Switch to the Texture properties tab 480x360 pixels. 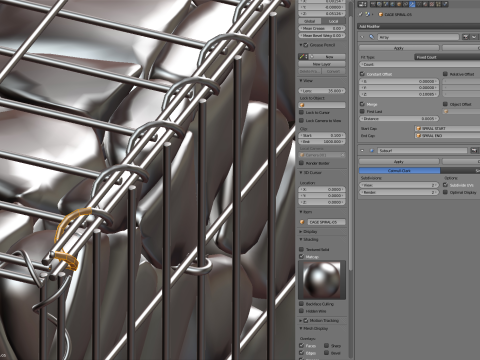432,4
